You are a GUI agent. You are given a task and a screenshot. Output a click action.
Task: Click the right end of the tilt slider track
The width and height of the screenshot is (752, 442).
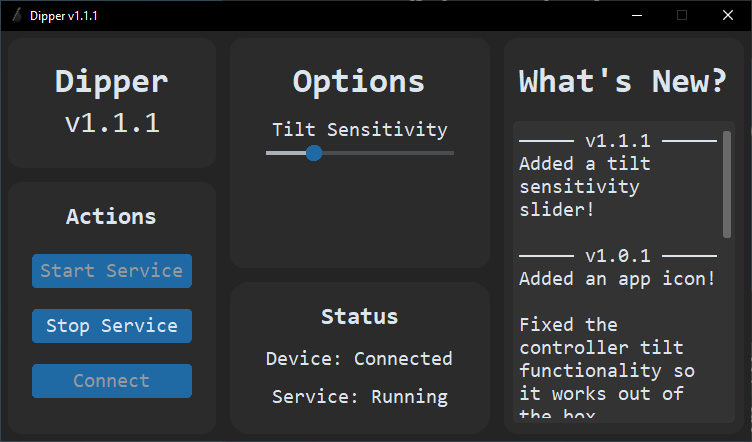[450, 153]
